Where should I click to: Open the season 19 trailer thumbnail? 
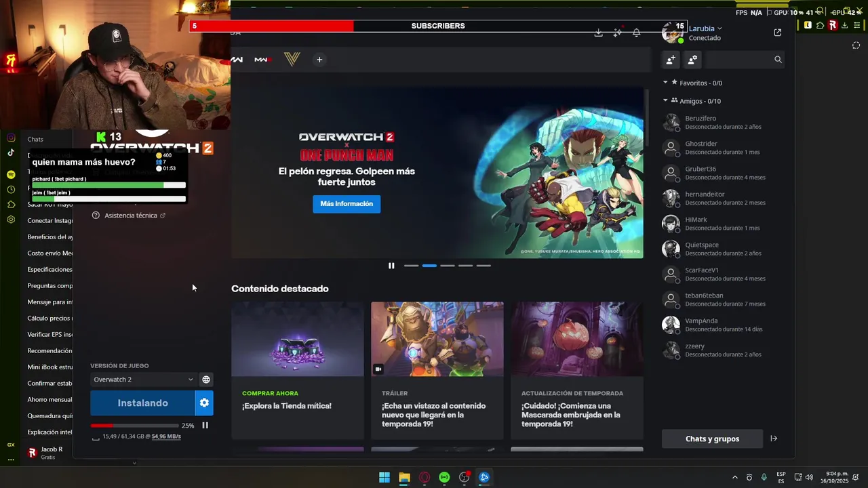pyautogui.click(x=437, y=339)
